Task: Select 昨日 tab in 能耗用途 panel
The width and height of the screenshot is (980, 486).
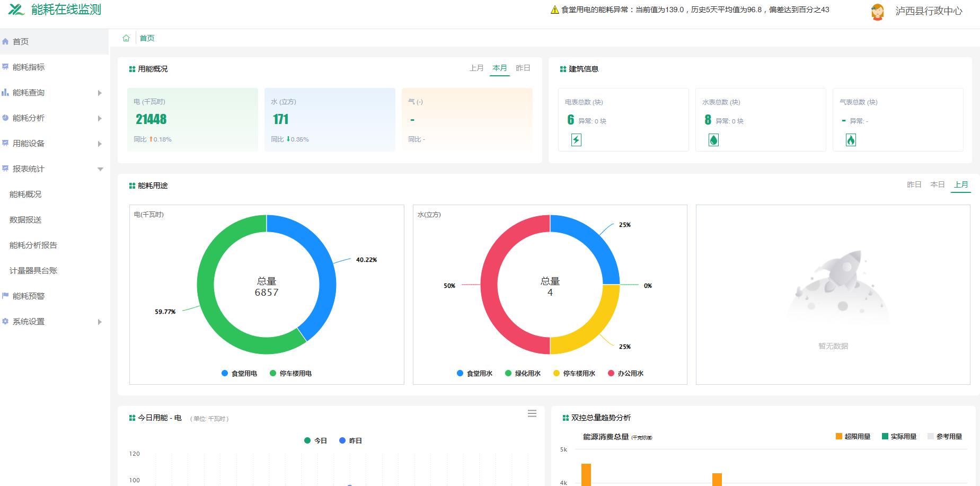Action: (x=914, y=184)
